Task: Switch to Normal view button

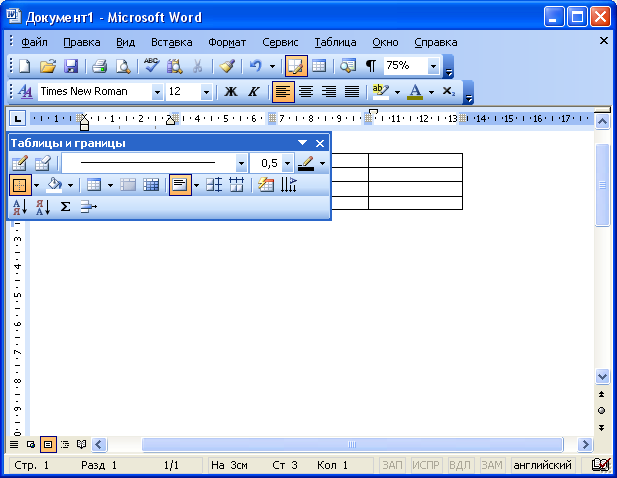Action: point(14,445)
